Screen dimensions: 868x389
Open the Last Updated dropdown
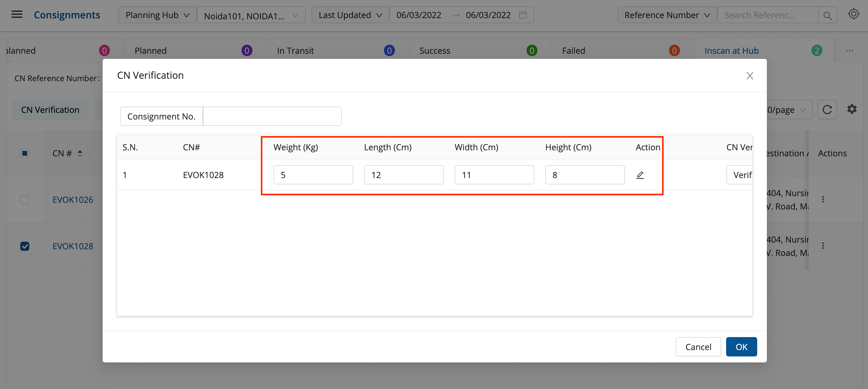pos(350,15)
